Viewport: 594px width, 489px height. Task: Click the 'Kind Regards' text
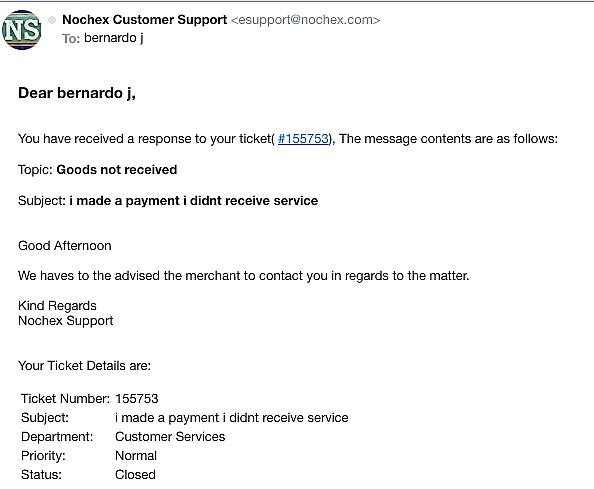tap(57, 305)
